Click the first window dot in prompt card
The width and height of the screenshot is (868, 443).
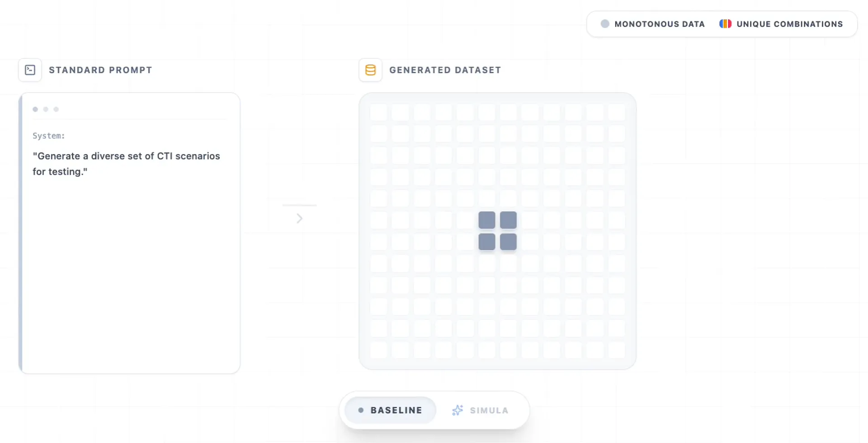[x=35, y=109]
